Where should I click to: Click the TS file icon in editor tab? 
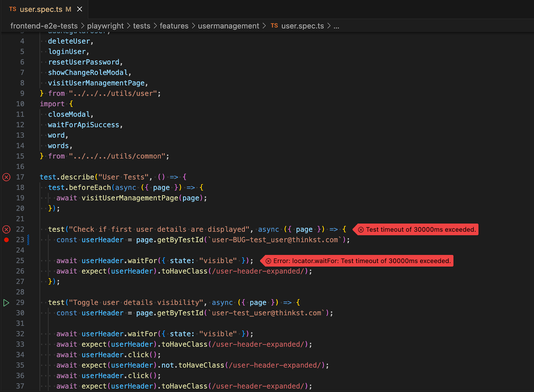pyautogui.click(x=13, y=9)
